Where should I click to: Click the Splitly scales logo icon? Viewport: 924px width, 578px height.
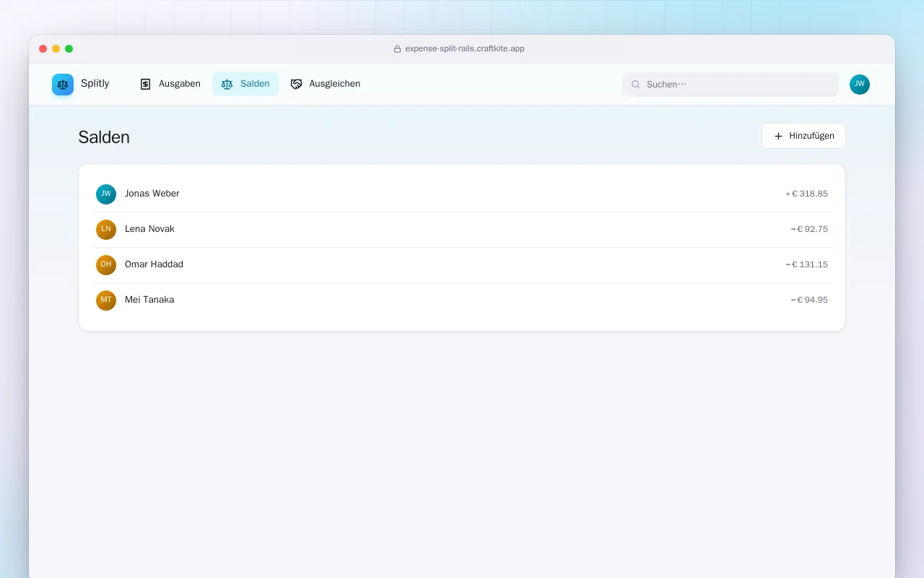click(63, 85)
